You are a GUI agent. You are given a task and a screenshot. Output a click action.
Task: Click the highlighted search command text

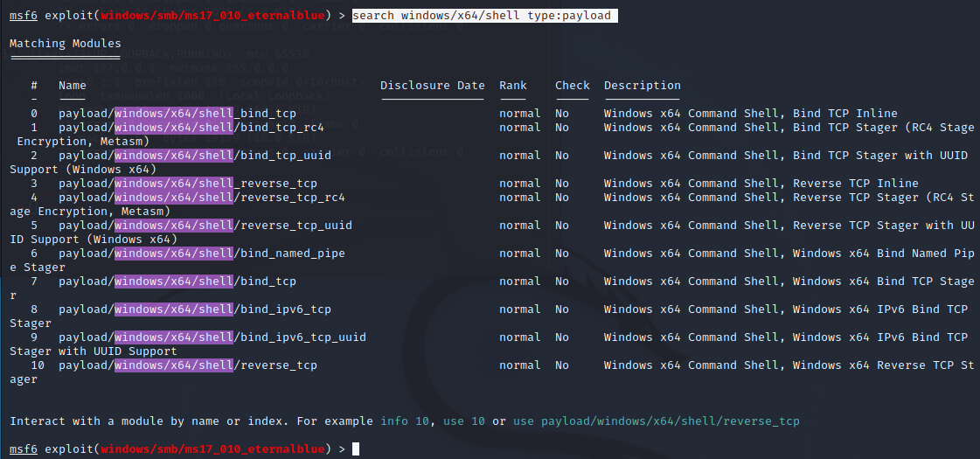484,16
